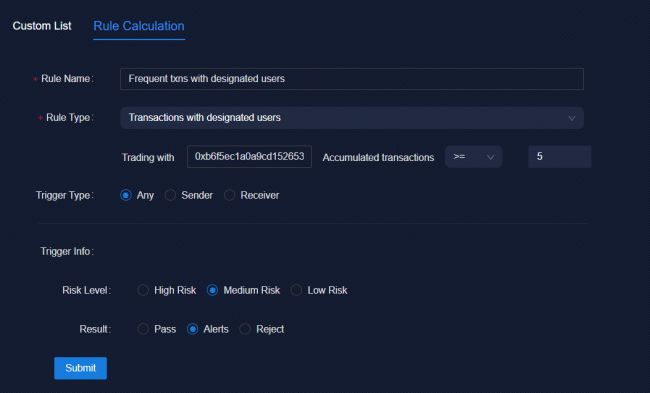Open the >= comparison operator dropdown
Image resolution: width=650 pixels, height=393 pixels.
click(473, 157)
